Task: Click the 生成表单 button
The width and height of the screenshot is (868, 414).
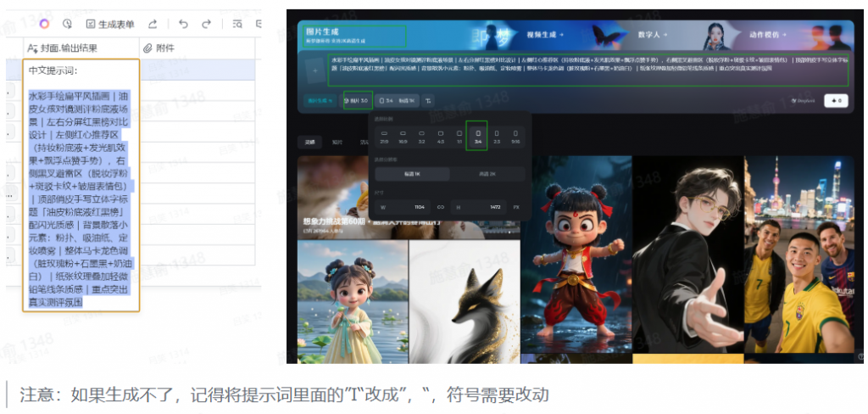Action: click(x=111, y=24)
